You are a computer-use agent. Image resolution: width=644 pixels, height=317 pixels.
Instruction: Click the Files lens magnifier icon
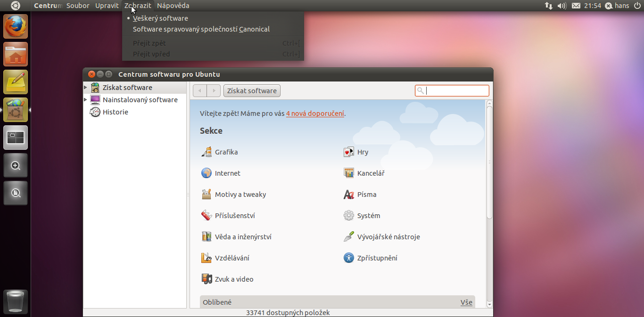click(16, 193)
